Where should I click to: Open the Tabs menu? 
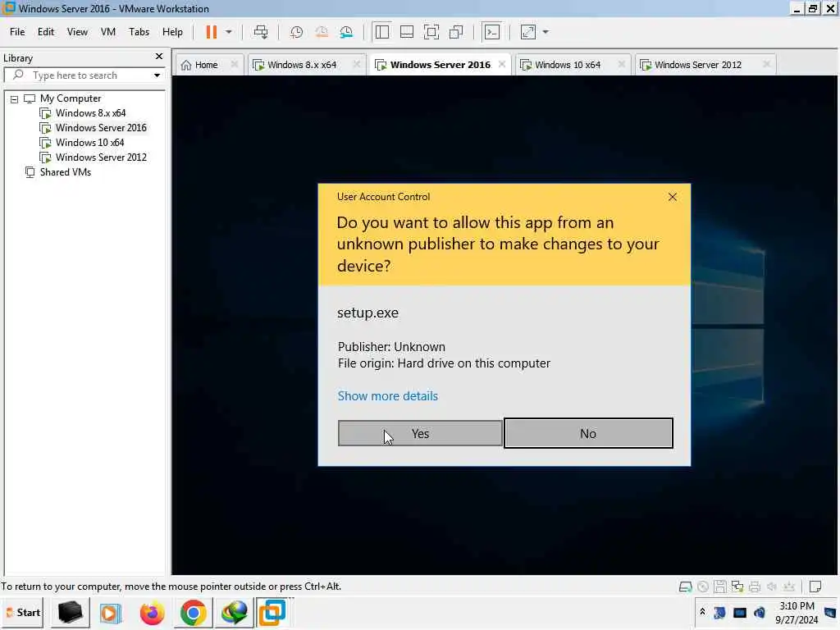[139, 32]
